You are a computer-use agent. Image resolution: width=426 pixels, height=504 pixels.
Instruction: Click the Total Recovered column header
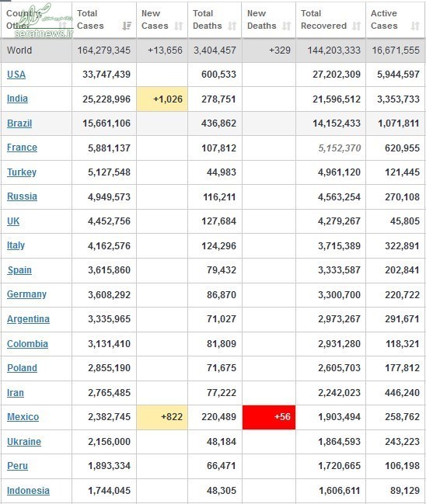[330, 19]
